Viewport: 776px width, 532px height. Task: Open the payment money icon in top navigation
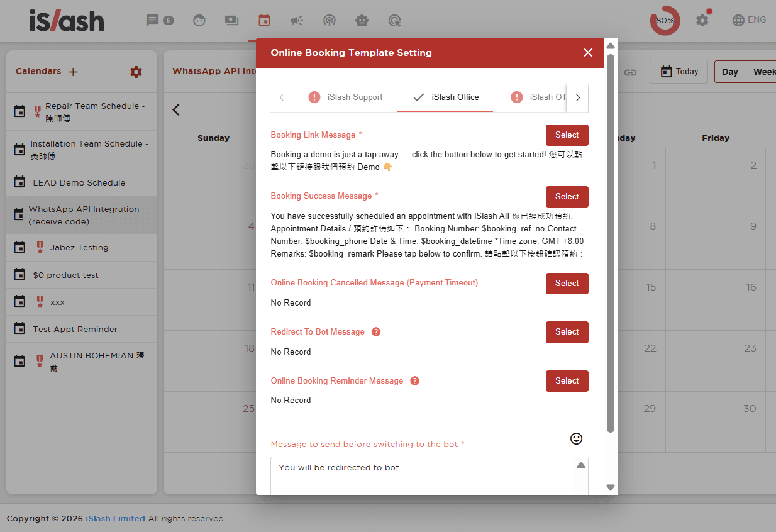231,20
